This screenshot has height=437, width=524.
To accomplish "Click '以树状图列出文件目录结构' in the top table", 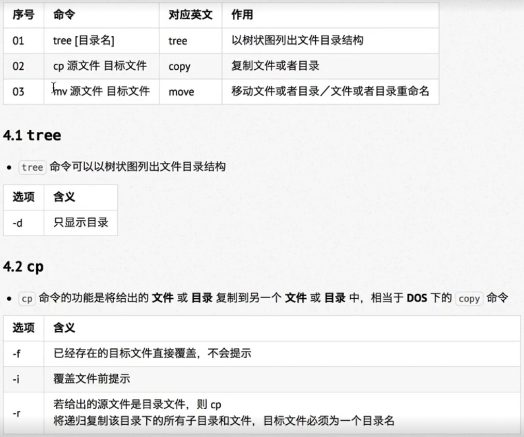I will 297,40.
